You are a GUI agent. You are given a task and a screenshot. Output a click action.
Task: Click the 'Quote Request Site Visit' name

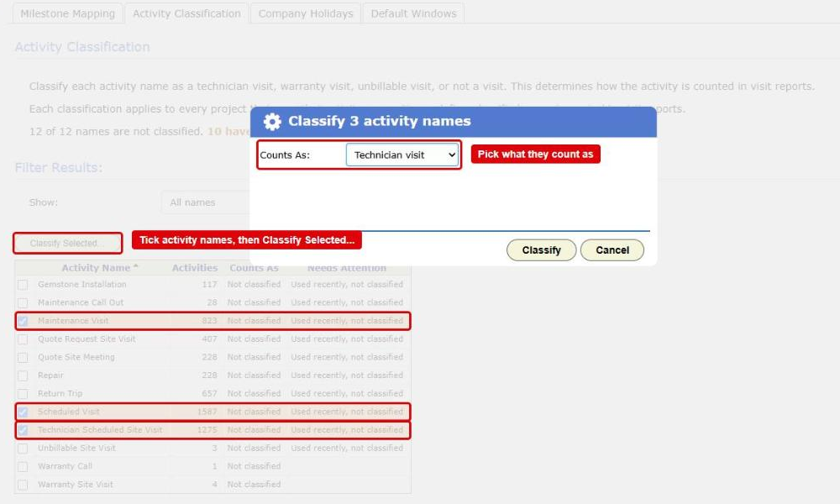click(87, 339)
